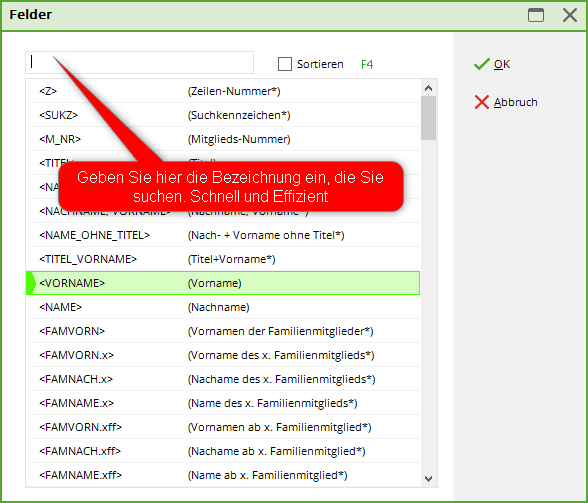Choose the <TITEL_VORNAME> field
The width and height of the screenshot is (588, 503).
click(223, 259)
